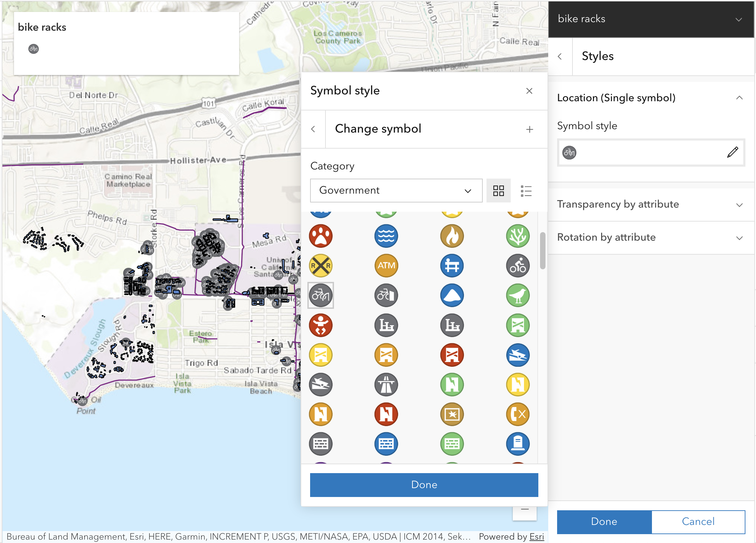Click Cancel in the Styles pane
Screen dimensions: 756x543
698,522
